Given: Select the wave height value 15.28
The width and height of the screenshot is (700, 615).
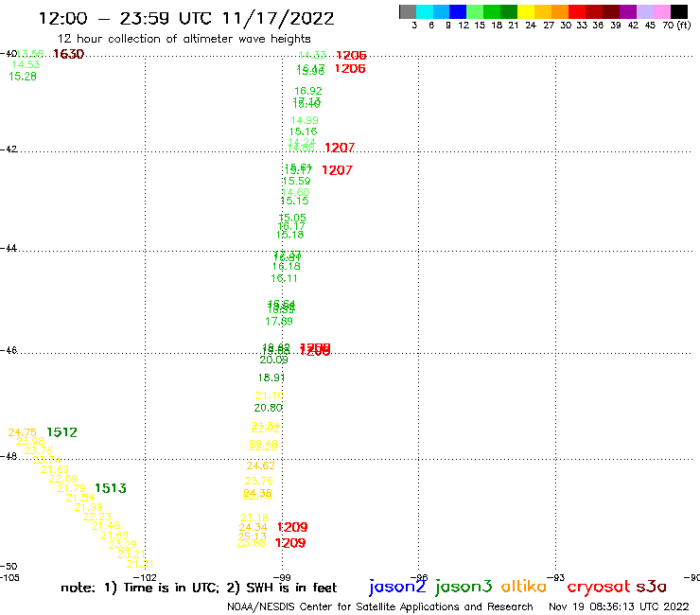Looking at the screenshot, I should tap(23, 77).
